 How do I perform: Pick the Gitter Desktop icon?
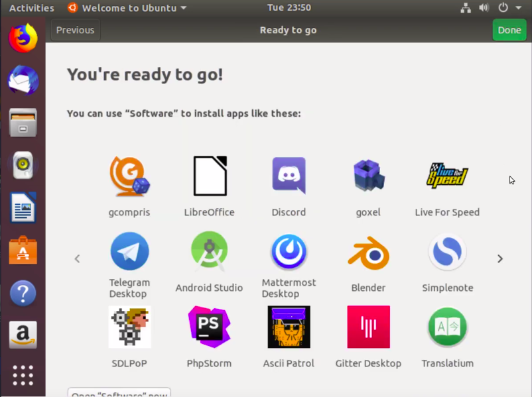tap(368, 327)
